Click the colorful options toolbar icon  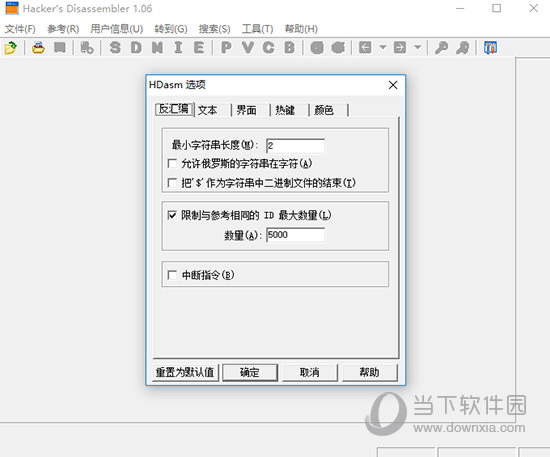click(x=490, y=47)
